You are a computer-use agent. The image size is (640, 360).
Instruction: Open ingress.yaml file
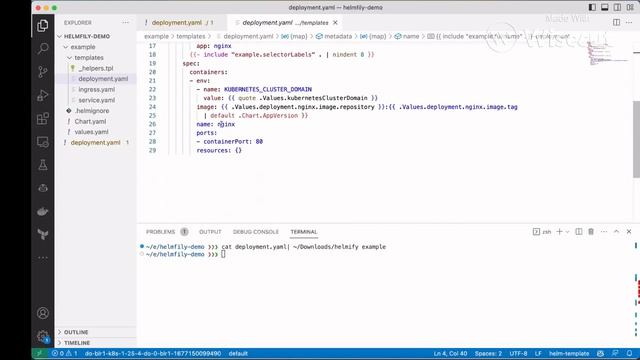[96, 89]
